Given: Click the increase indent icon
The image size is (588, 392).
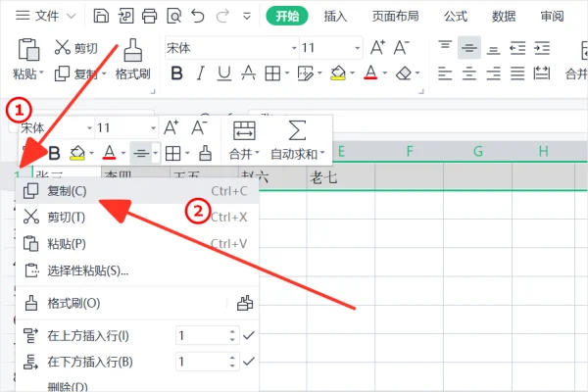Looking at the screenshot, I should [x=542, y=48].
